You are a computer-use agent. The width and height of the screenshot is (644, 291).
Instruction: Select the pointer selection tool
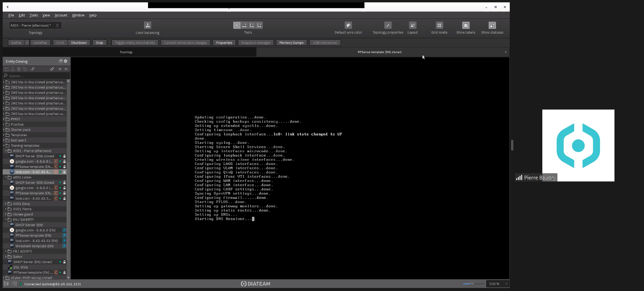(237, 26)
